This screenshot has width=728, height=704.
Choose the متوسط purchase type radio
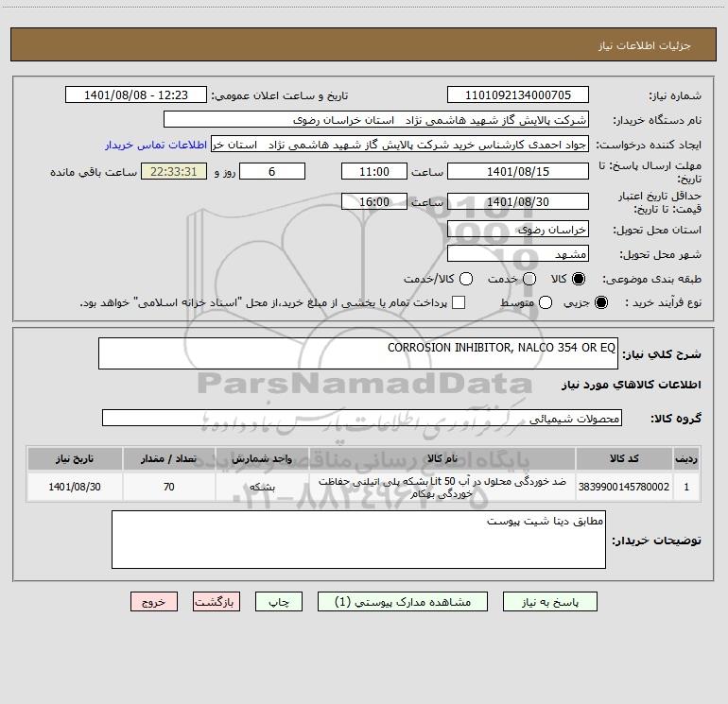tap(546, 302)
